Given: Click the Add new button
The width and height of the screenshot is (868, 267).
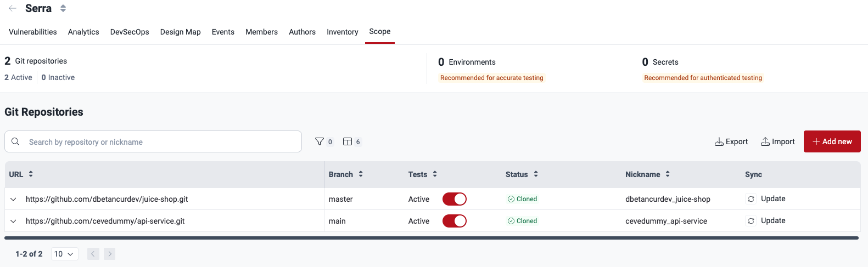Looking at the screenshot, I should point(832,141).
